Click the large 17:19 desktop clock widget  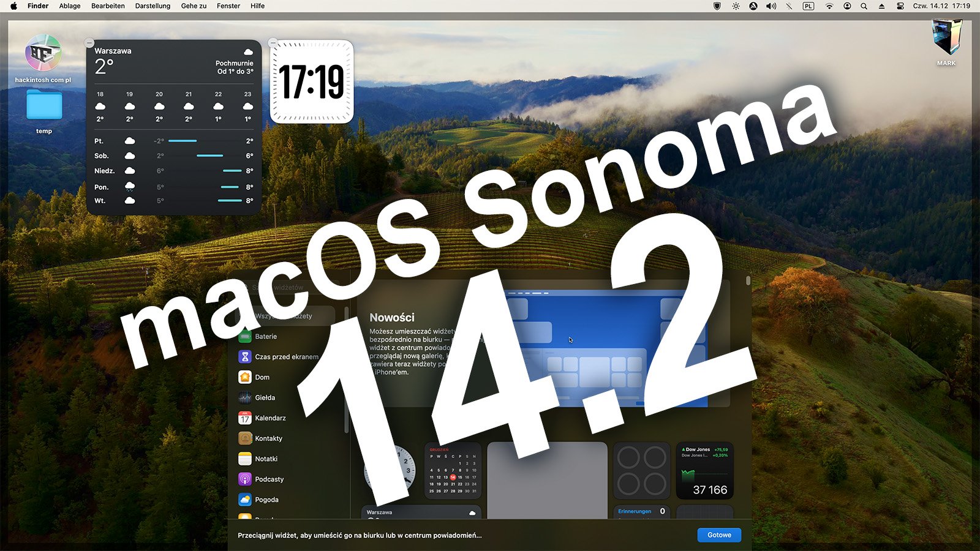(x=312, y=81)
